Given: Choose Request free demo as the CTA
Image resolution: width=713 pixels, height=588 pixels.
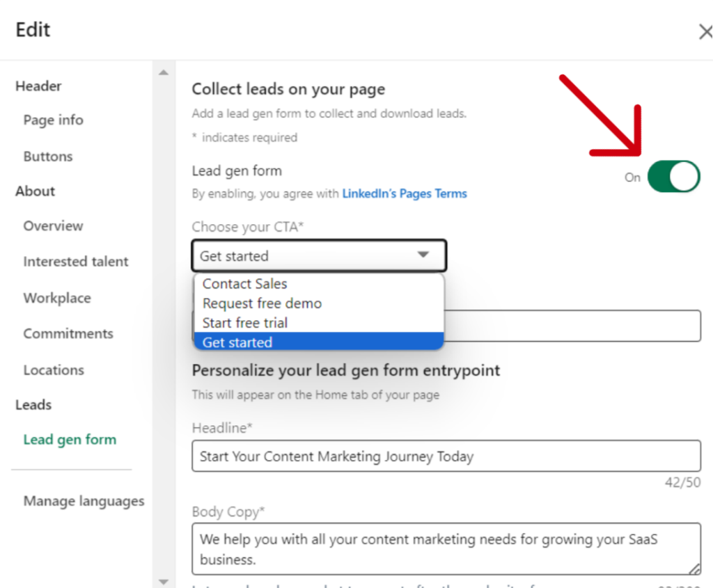Looking at the screenshot, I should 261,303.
